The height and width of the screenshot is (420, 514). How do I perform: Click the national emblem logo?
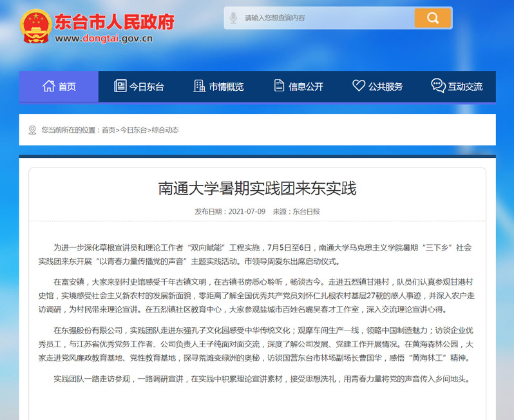tap(36, 28)
